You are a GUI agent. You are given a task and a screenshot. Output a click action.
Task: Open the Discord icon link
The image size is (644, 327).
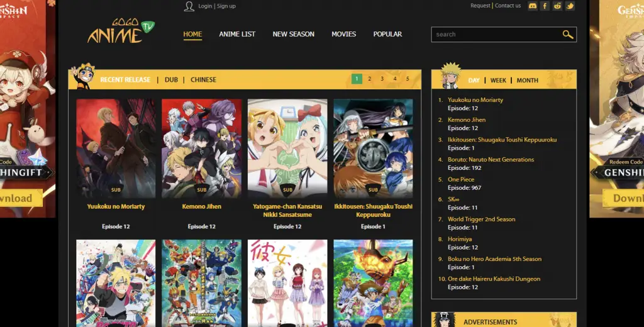533,6
